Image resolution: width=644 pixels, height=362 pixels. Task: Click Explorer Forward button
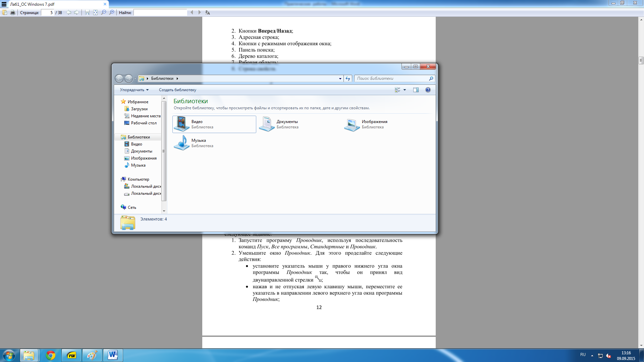[128, 78]
